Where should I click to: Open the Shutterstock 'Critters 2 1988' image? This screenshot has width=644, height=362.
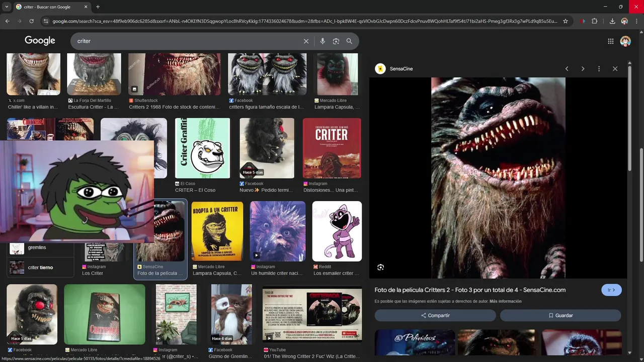(x=174, y=74)
